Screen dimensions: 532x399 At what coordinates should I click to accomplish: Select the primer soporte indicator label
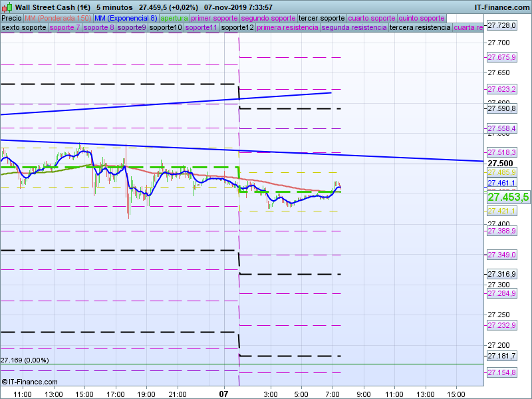[x=214, y=18]
